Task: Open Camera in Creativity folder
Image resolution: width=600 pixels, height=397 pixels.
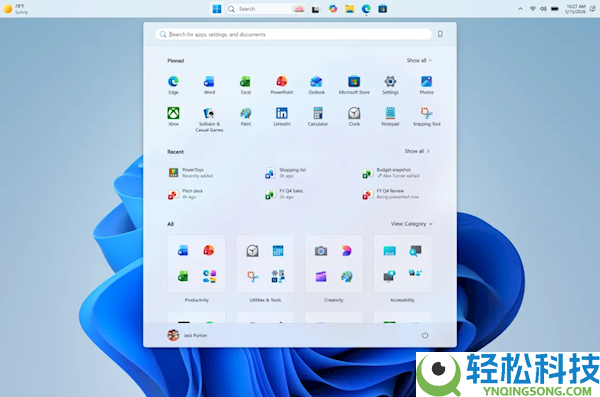Action: click(321, 251)
